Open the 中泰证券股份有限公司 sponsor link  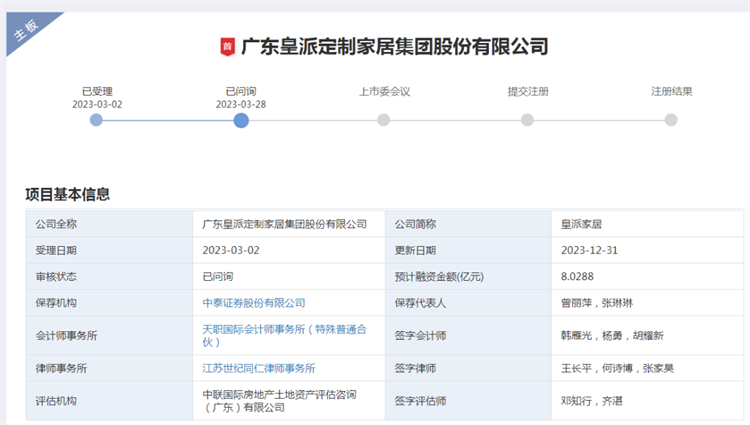point(254,303)
